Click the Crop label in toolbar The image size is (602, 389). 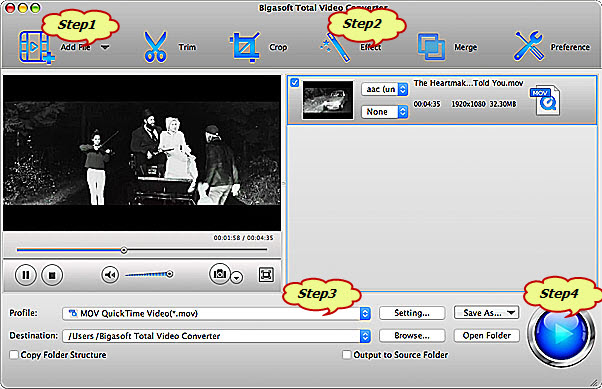[278, 47]
